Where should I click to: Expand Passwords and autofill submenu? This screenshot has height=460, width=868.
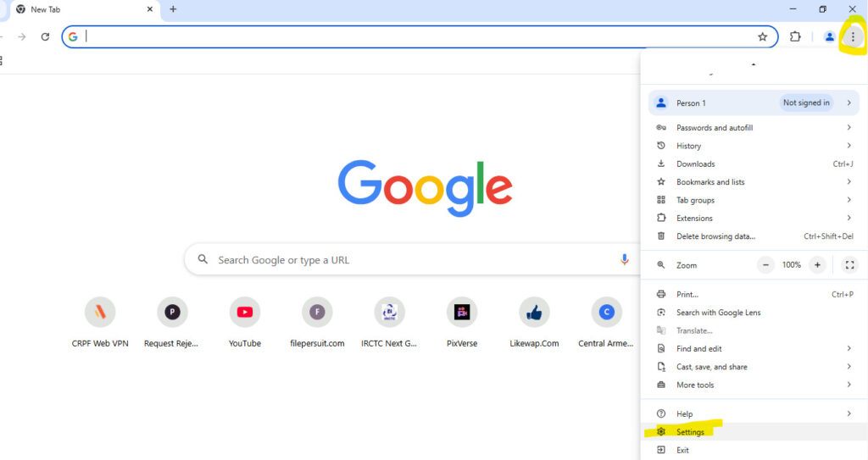pos(754,128)
